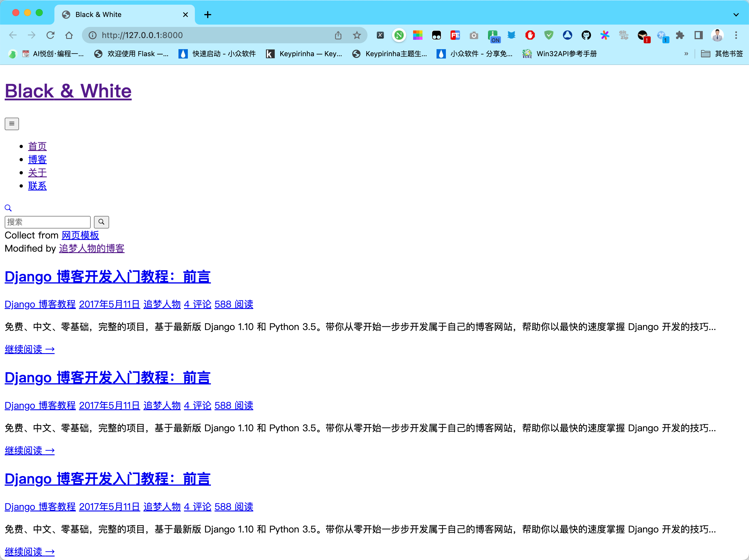Follow the 网页模板 link
This screenshot has width=749, height=560.
click(x=80, y=235)
